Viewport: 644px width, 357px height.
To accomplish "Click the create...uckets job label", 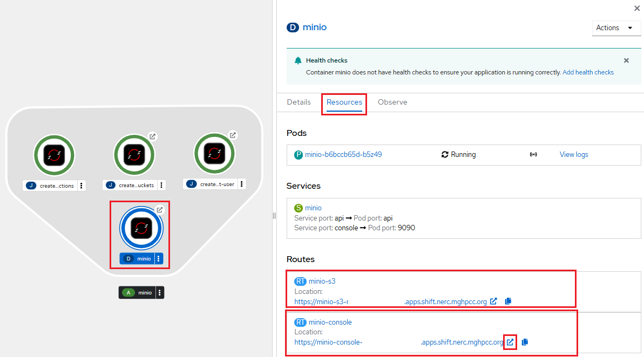I will tap(130, 185).
